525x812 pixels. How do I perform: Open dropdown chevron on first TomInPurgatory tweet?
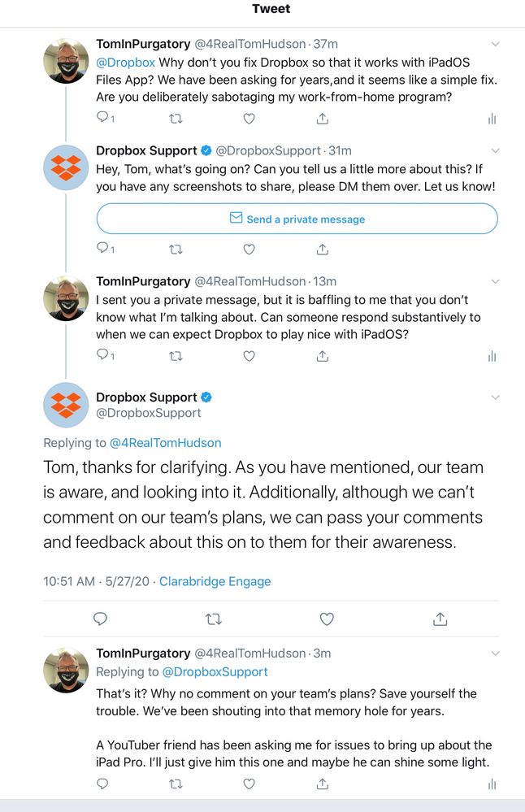495,44
